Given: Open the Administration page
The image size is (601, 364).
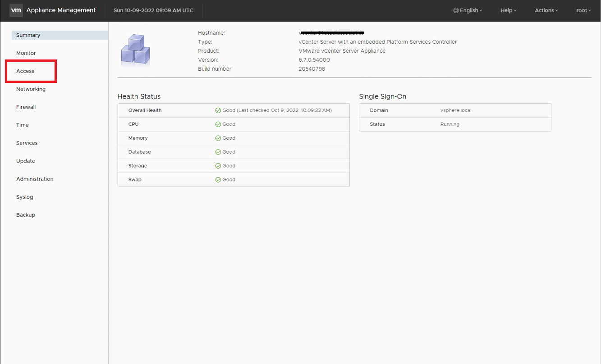Looking at the screenshot, I should pos(35,179).
